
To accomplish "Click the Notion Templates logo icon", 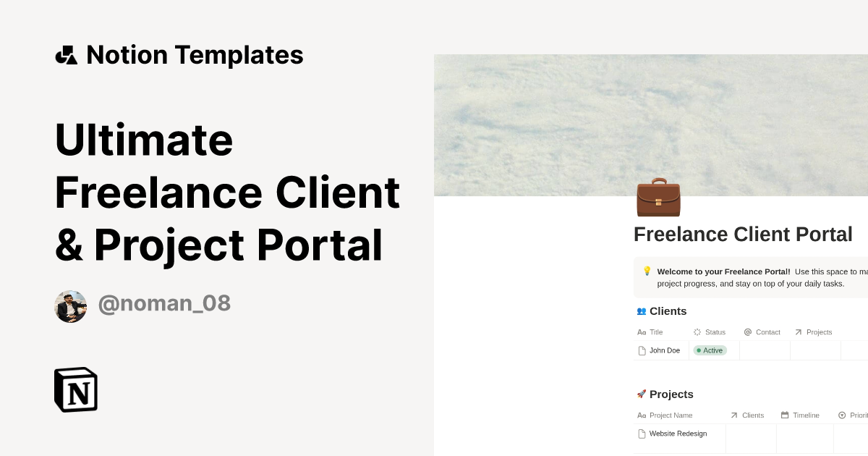I will point(66,54).
